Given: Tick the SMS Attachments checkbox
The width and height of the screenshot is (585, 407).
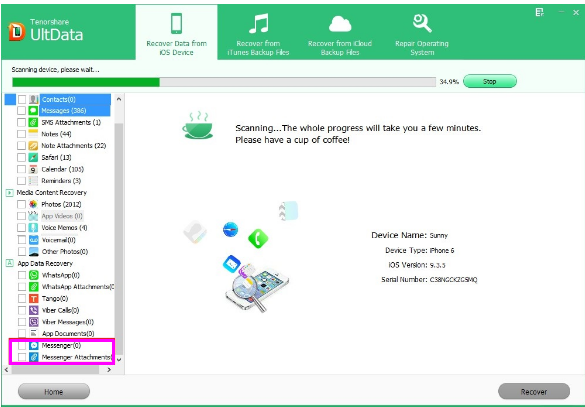Looking at the screenshot, I should click(x=22, y=122).
